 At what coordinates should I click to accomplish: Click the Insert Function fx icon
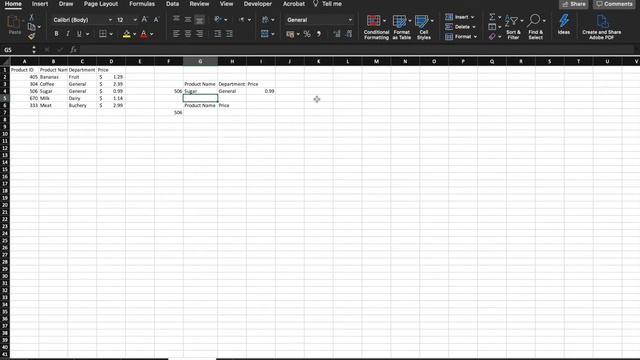click(73, 50)
